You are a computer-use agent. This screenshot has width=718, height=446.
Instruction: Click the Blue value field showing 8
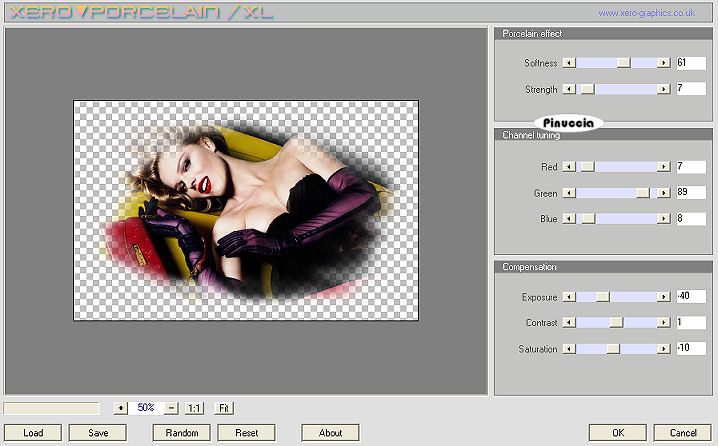pos(691,218)
